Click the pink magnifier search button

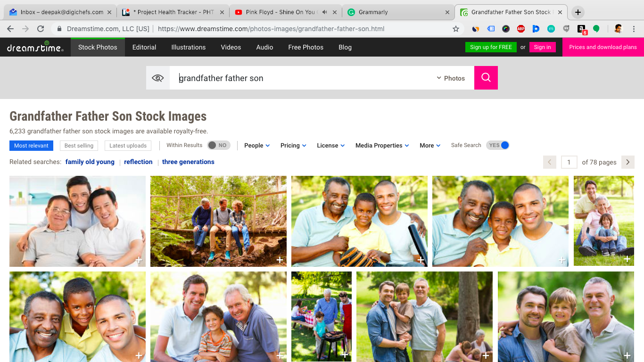tap(486, 78)
